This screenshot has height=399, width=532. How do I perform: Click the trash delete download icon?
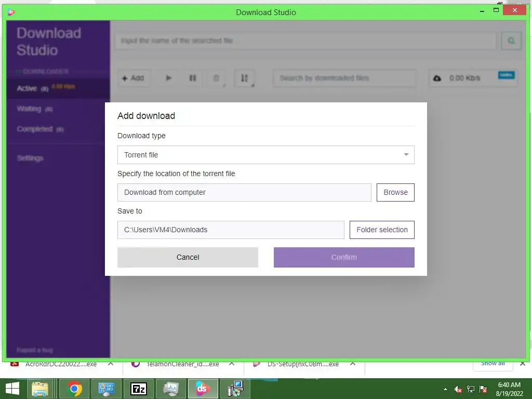click(216, 78)
